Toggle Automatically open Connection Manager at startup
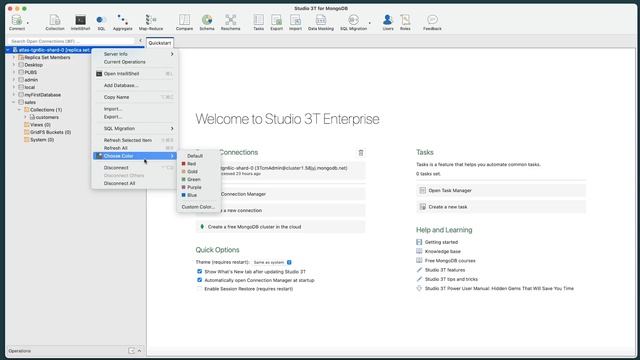Viewport: 640px width, 360px height. (x=200, y=280)
